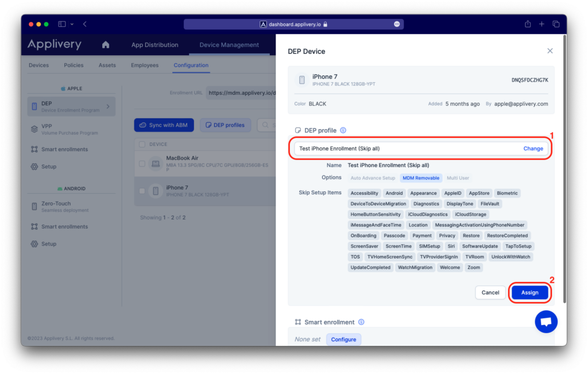
Task: Click the Change profile link
Action: [533, 149]
